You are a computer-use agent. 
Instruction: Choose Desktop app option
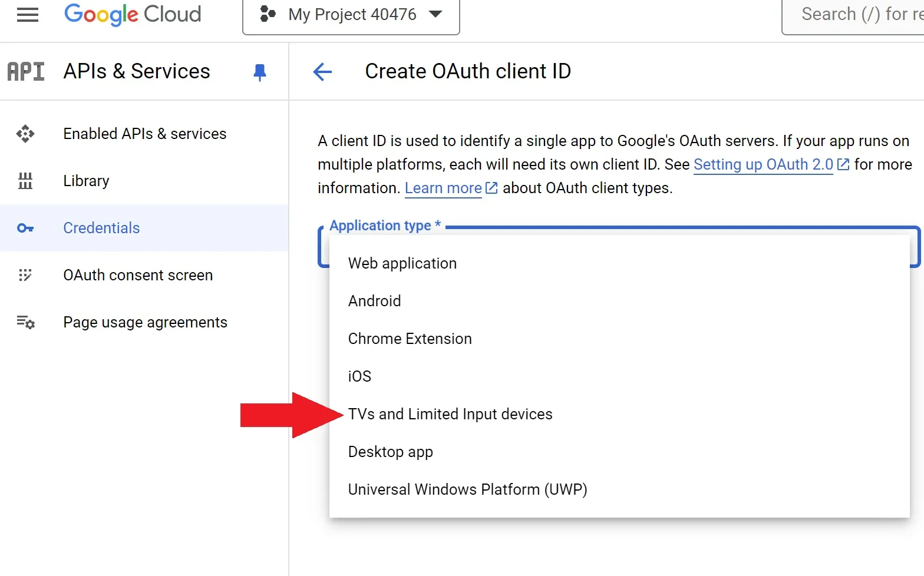coord(390,452)
